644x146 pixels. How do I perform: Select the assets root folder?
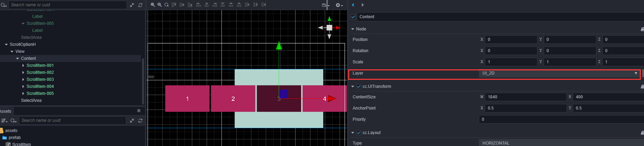11,131
